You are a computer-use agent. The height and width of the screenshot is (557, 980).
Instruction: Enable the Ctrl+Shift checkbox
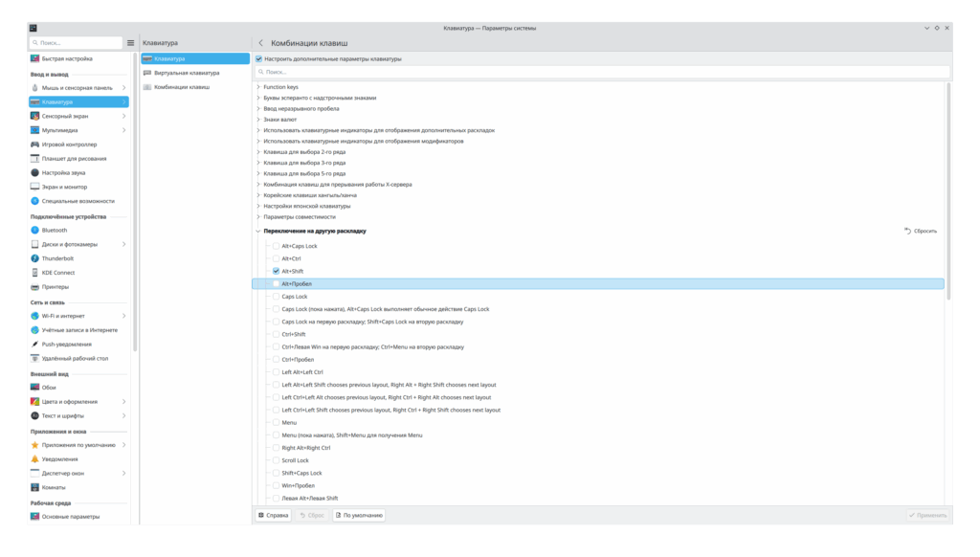[x=277, y=334]
